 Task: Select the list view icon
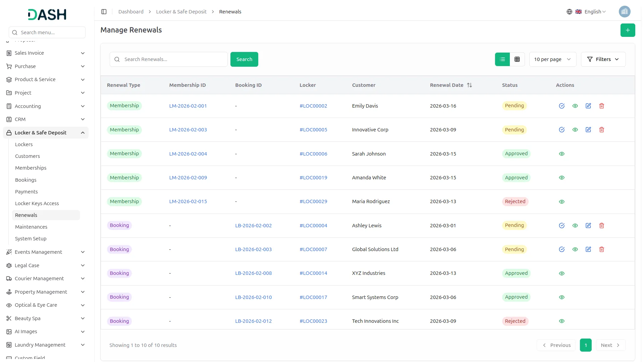coord(502,59)
